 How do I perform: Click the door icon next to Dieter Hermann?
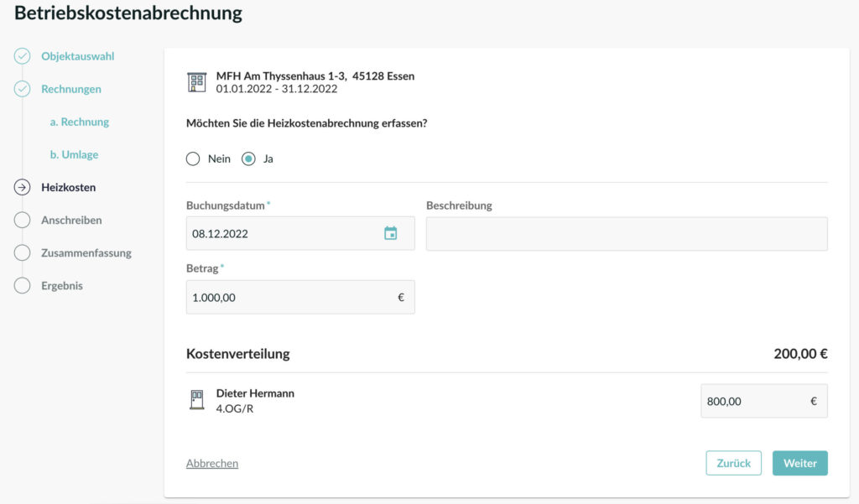(196, 400)
